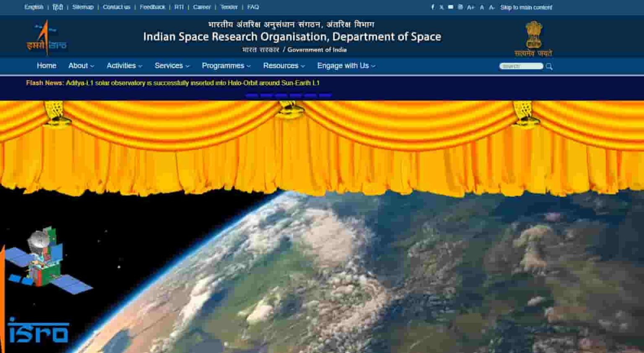Increase text size using A+ icon
The image size is (644, 353).
coord(470,7)
